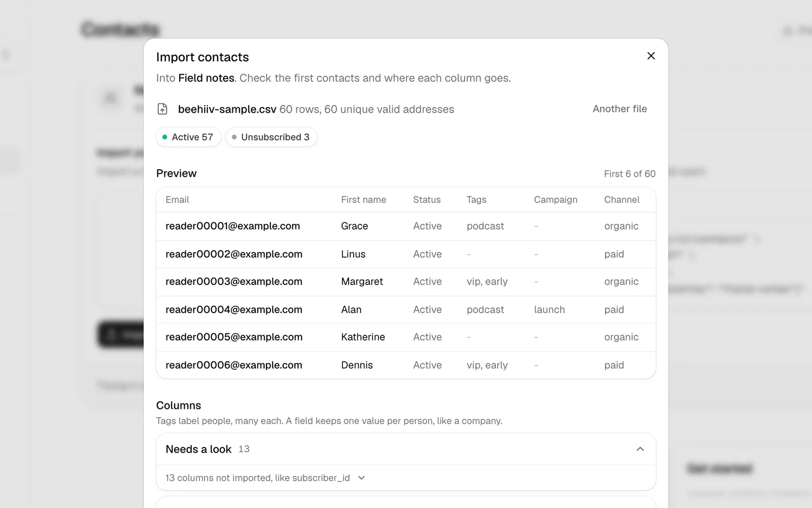Click the Tags column header
This screenshot has width=812, height=508.
(477, 200)
